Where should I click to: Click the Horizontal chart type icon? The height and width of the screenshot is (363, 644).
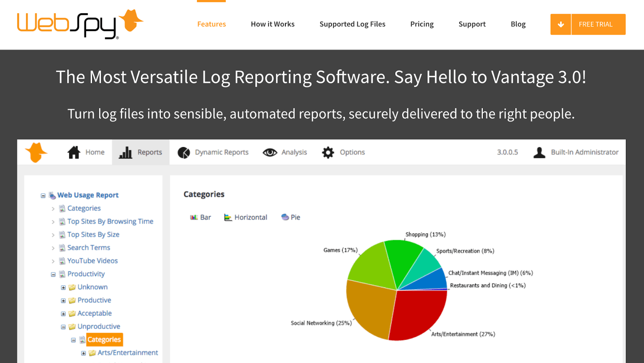[228, 217]
